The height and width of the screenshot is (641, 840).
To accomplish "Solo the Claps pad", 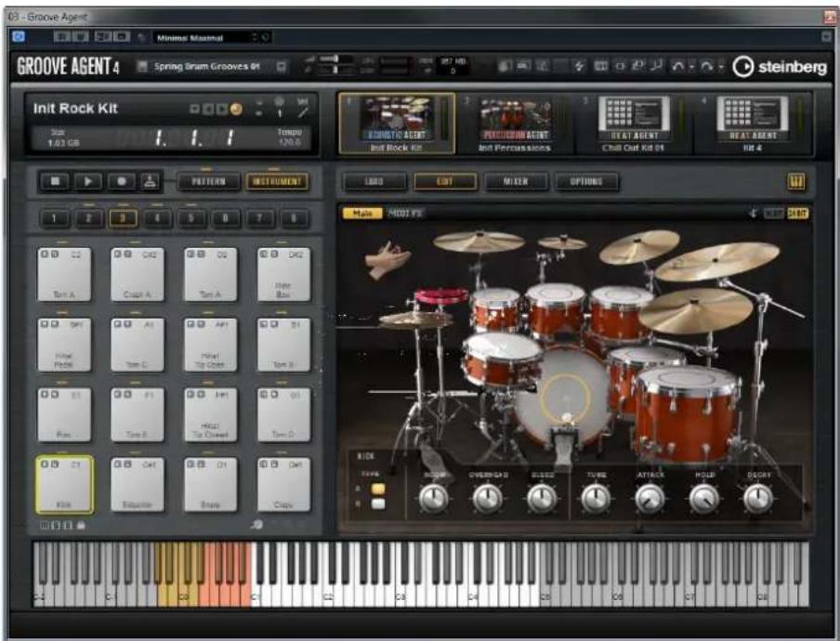I will tap(274, 464).
